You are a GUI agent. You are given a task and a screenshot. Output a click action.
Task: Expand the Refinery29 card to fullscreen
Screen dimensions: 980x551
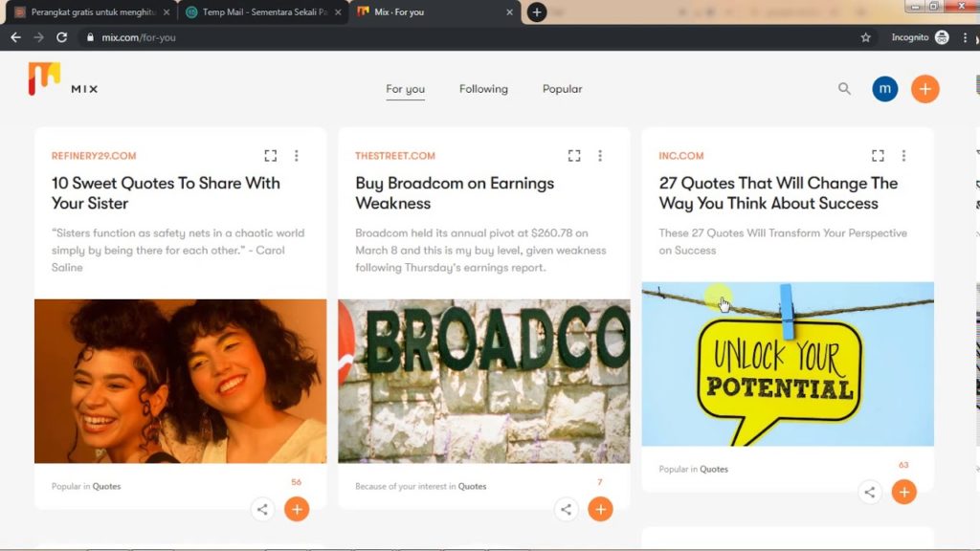point(271,156)
